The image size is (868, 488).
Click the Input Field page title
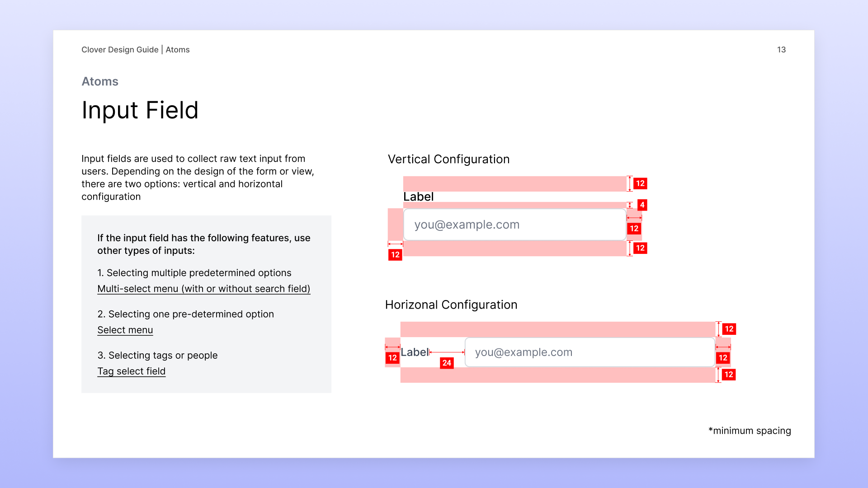[x=140, y=110]
